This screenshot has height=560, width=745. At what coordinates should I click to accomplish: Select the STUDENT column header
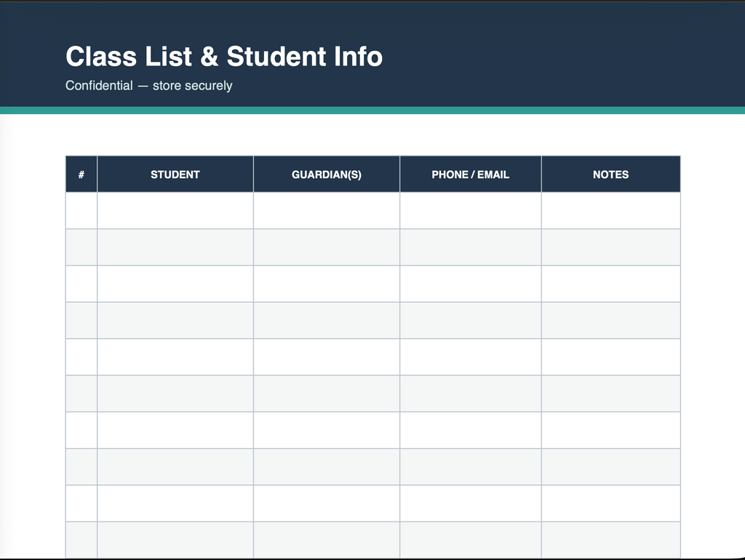click(x=175, y=175)
